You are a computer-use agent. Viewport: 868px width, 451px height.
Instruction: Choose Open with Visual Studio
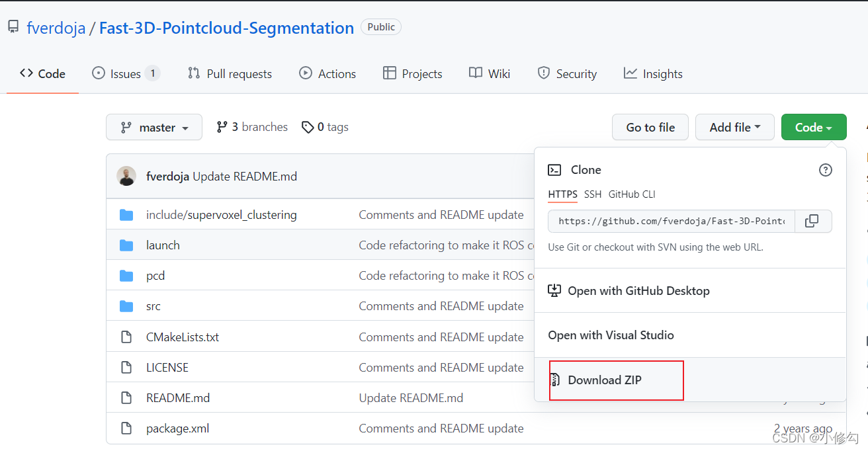[611, 335]
